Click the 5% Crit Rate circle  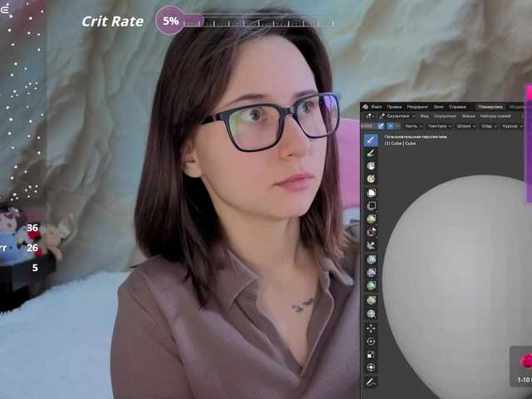pyautogui.click(x=170, y=20)
